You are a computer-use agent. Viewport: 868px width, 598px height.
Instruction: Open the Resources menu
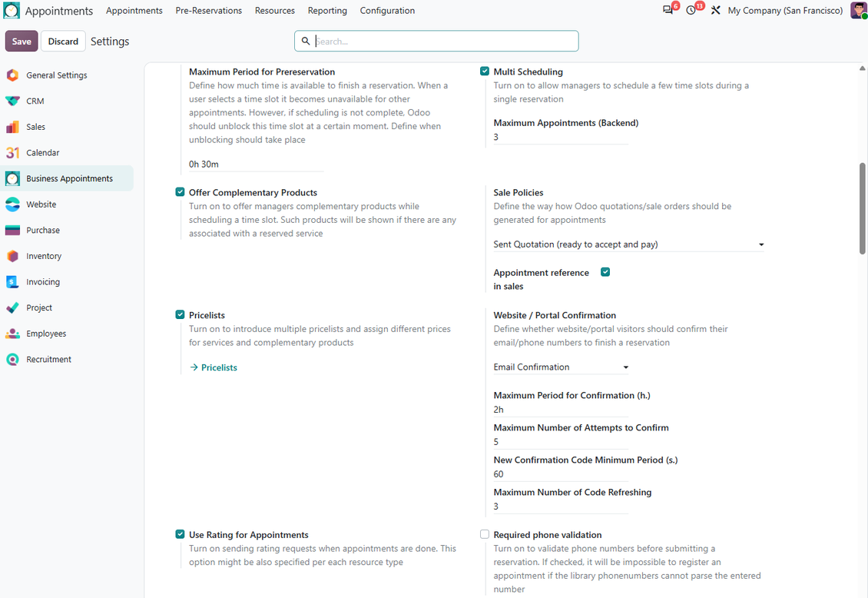click(275, 11)
